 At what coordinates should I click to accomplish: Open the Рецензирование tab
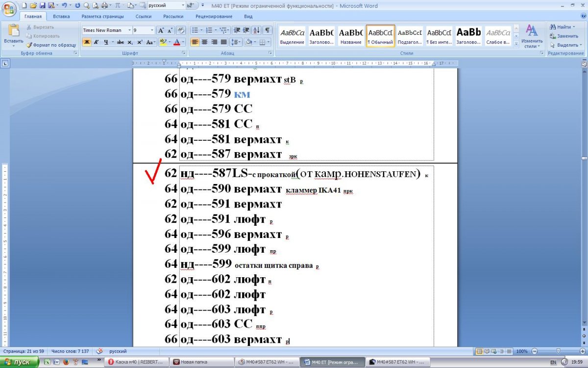tap(214, 16)
